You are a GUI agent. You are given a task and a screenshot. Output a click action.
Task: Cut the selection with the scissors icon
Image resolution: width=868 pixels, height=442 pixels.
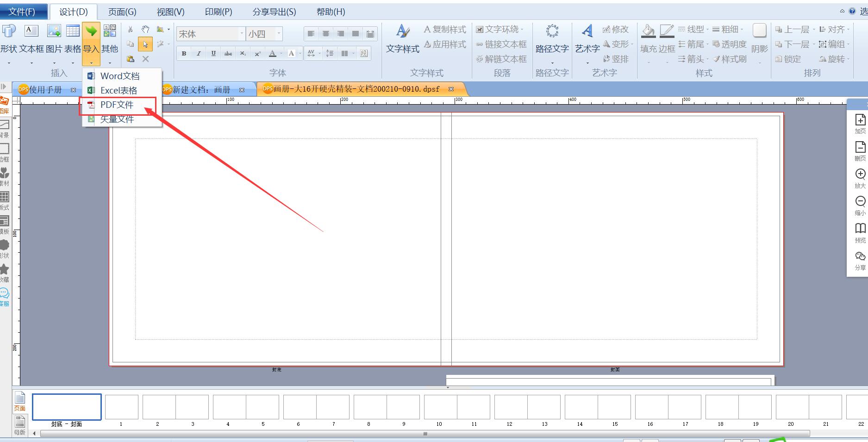coord(131,30)
